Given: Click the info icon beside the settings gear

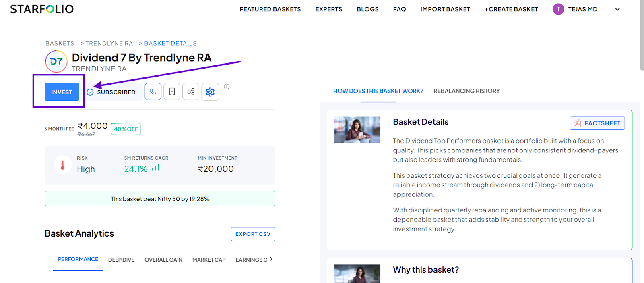Looking at the screenshot, I should 227,87.
